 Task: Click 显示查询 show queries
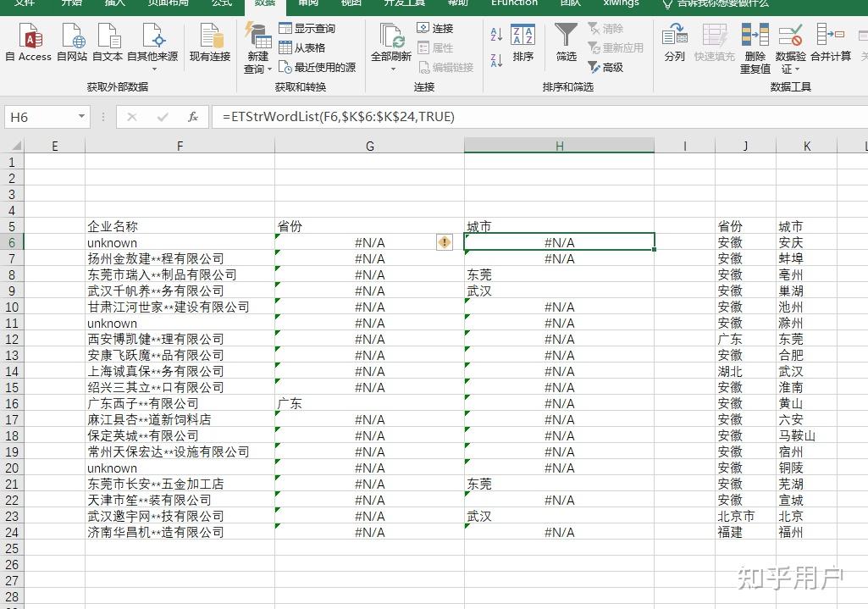[307, 28]
